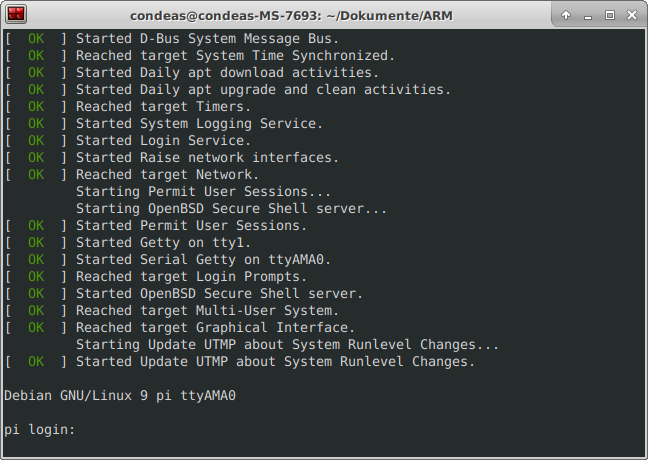Click the Starting OpenBSD Secure Shell server text

[x=231, y=208]
